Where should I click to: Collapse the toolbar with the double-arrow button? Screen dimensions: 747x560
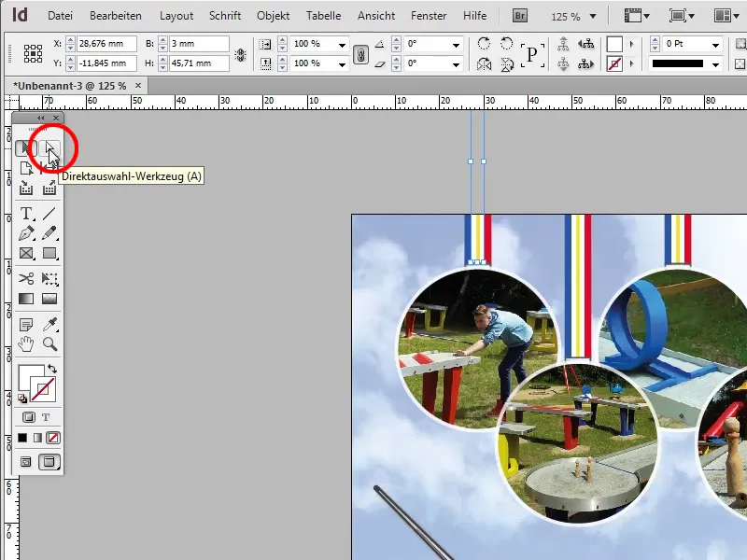[x=40, y=119]
